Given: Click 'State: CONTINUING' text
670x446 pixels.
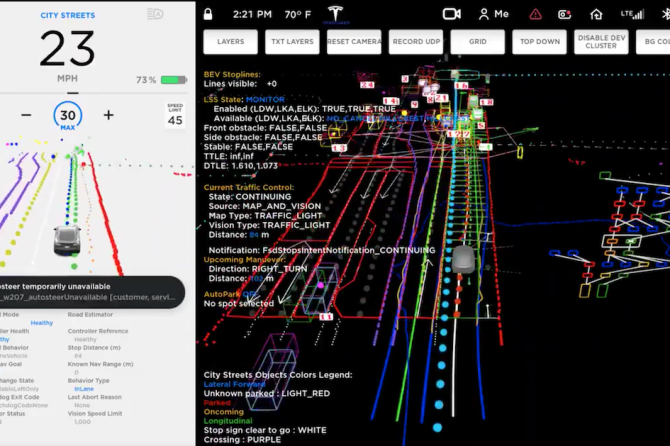Looking at the screenshot, I should point(250,197).
